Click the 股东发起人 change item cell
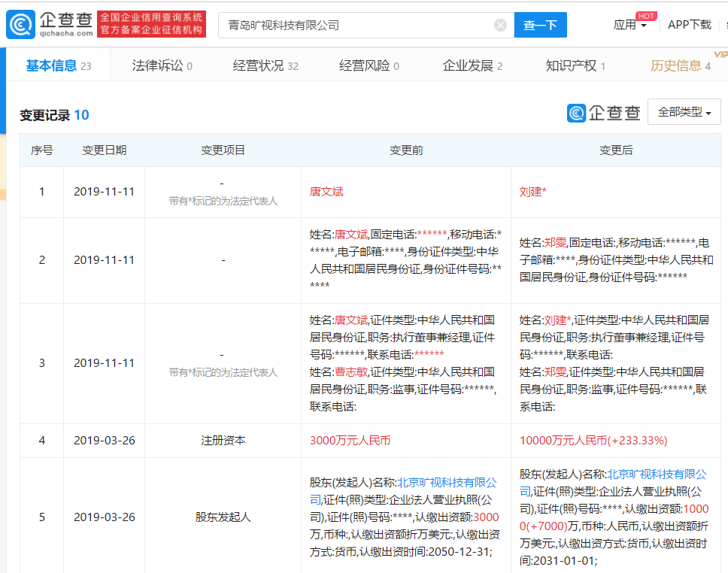The image size is (728, 573). (223, 517)
